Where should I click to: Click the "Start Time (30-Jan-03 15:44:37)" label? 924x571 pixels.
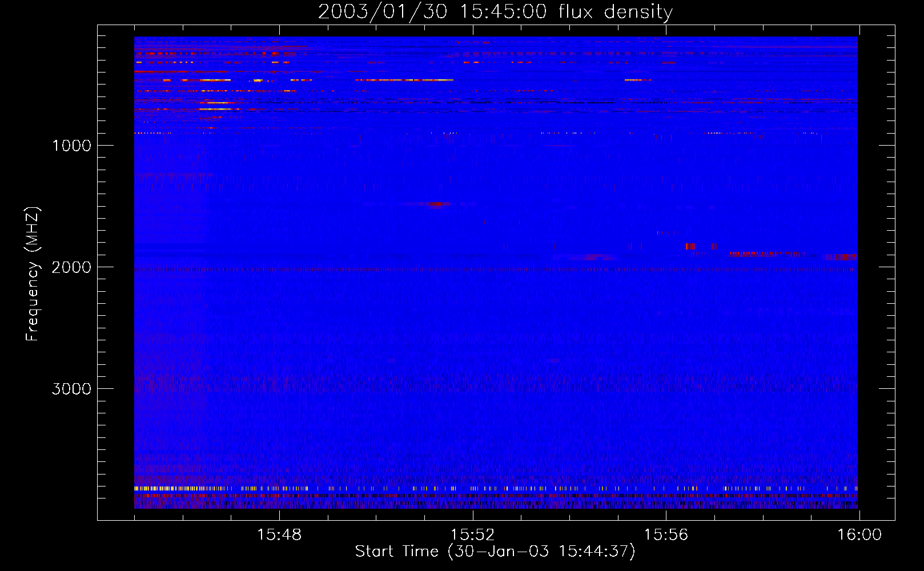[495, 552]
